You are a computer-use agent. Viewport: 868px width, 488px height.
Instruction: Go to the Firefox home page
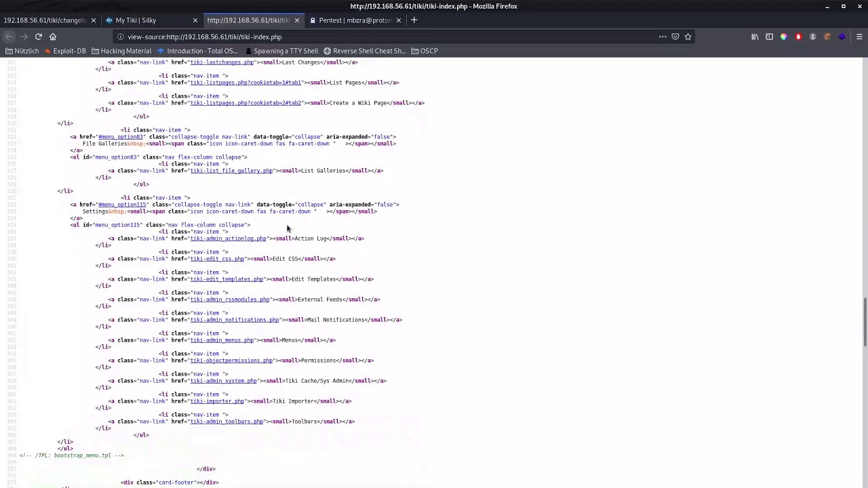pyautogui.click(x=53, y=37)
